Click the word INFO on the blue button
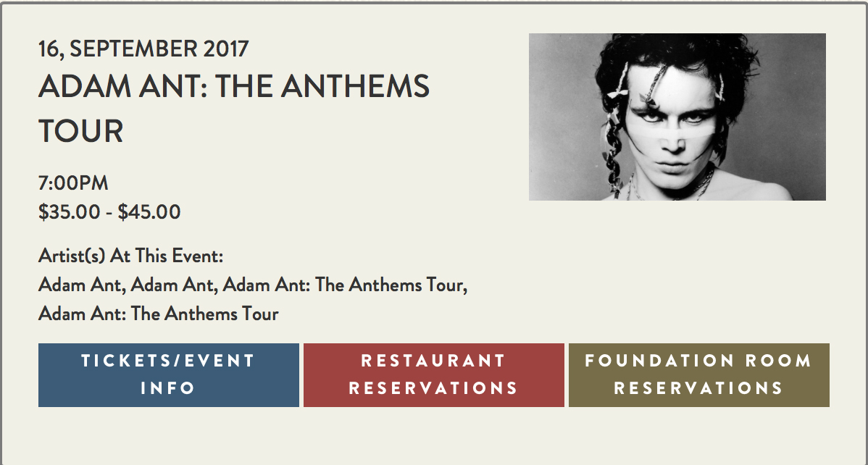This screenshot has width=868, height=465. pyautogui.click(x=168, y=387)
